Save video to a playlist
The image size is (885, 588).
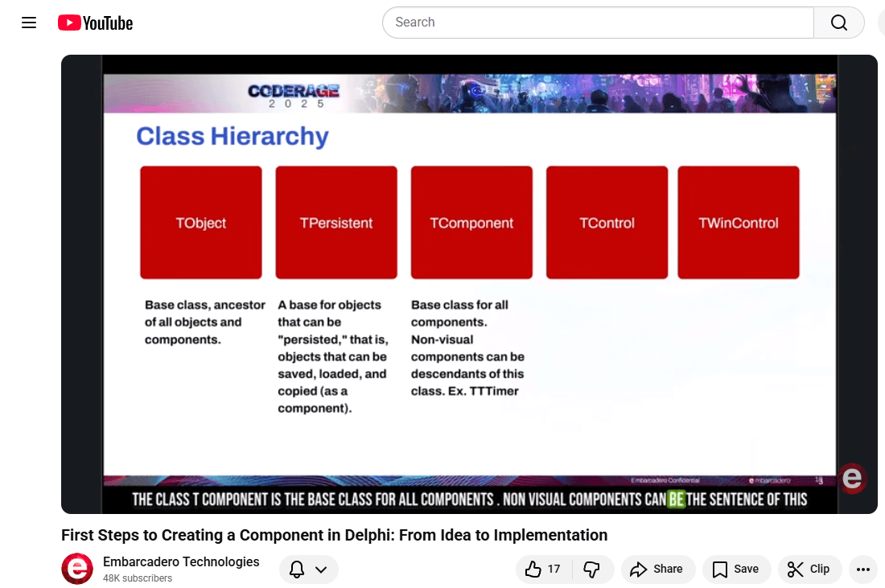(736, 569)
